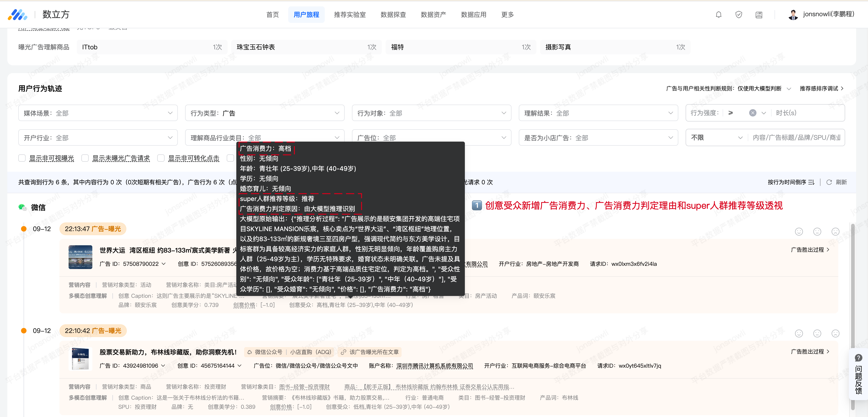Click the notification bell icon
The image size is (868, 417).
(718, 14)
